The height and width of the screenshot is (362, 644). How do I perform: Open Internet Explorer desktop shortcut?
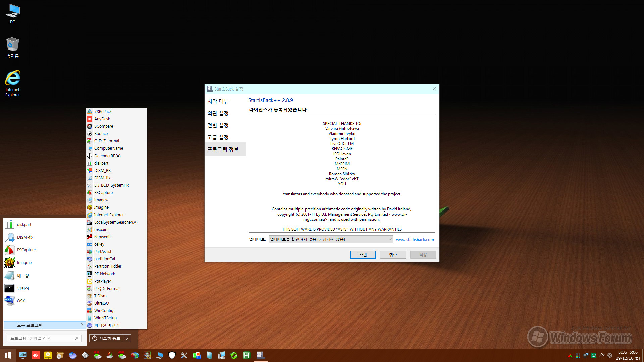(12, 83)
